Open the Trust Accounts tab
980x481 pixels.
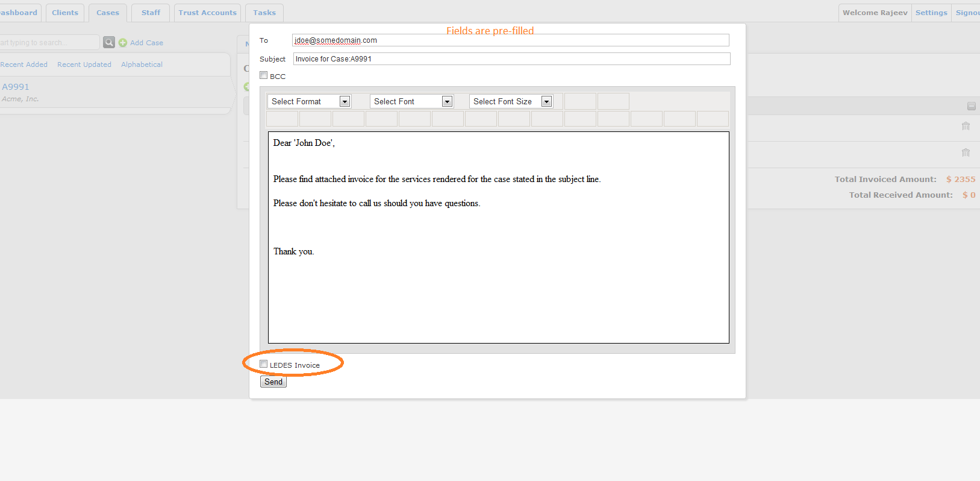coord(207,13)
